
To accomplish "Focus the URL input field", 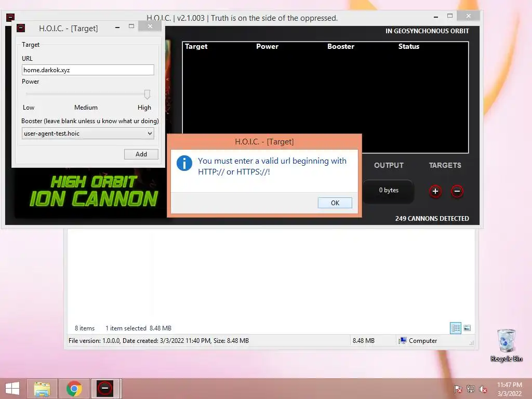I will point(88,70).
